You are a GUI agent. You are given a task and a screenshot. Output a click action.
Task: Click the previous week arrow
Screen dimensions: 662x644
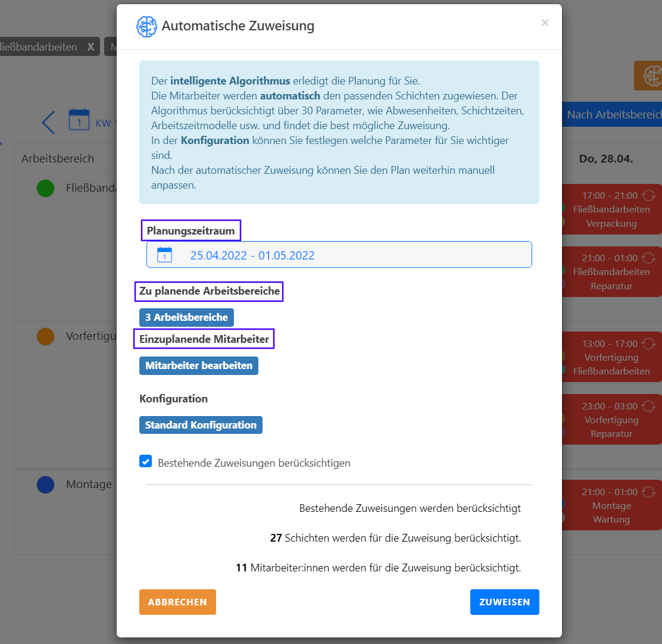[x=48, y=122]
